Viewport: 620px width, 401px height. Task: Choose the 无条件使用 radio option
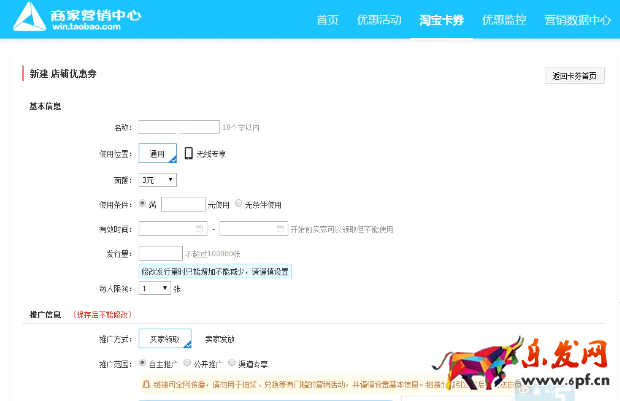pyautogui.click(x=238, y=204)
